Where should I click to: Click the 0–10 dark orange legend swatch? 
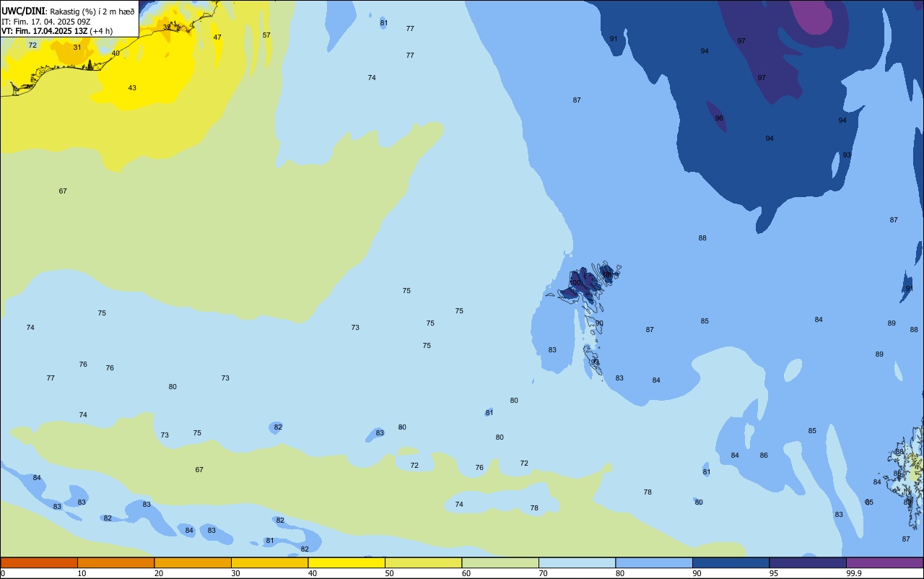tap(39, 562)
